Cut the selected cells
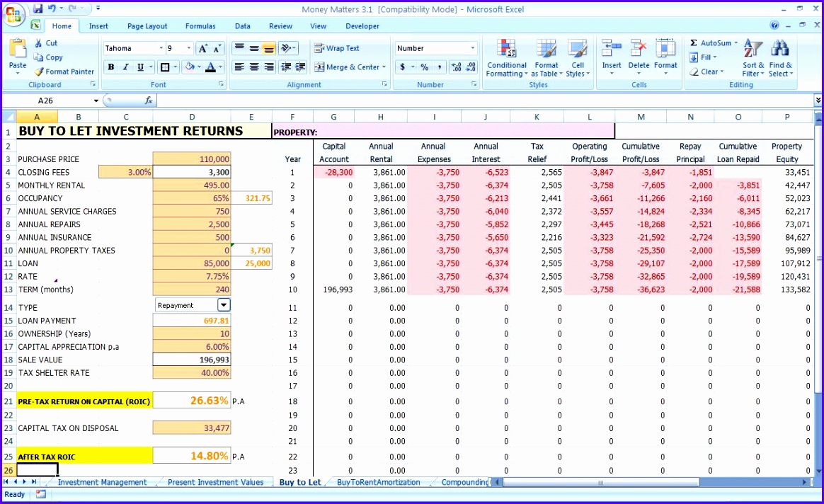 click(x=46, y=43)
